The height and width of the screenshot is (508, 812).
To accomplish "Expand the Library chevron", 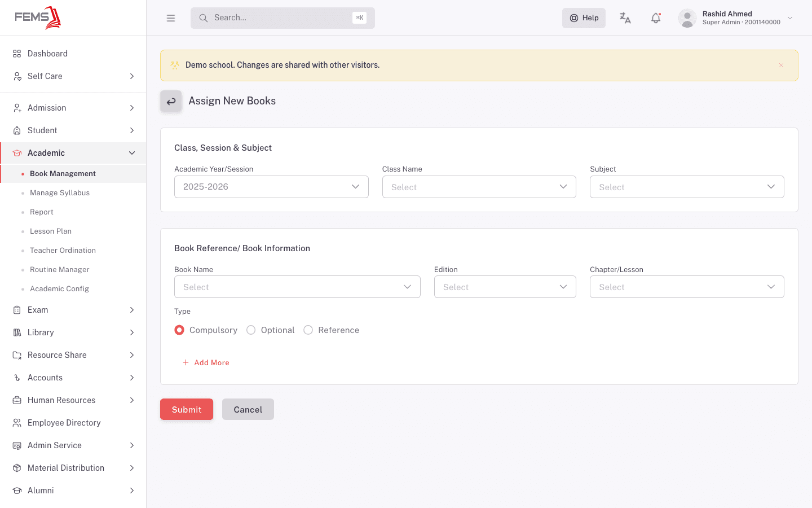I will (x=132, y=332).
